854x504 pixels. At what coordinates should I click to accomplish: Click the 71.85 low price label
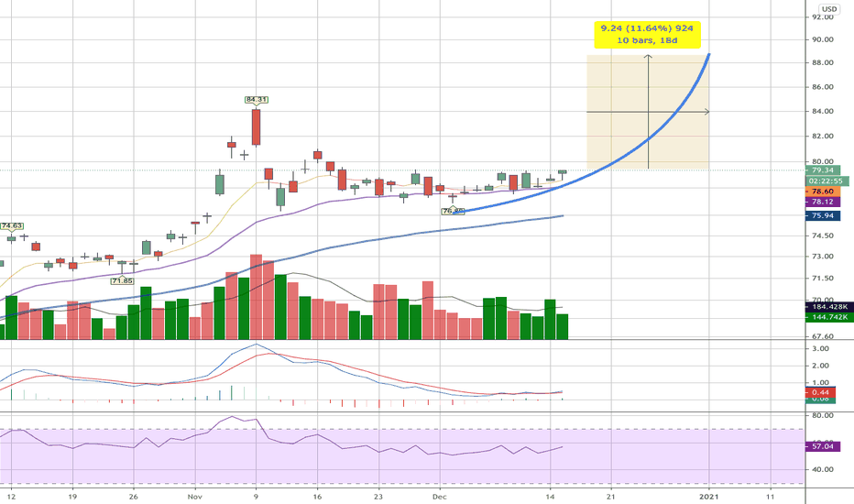tap(122, 280)
